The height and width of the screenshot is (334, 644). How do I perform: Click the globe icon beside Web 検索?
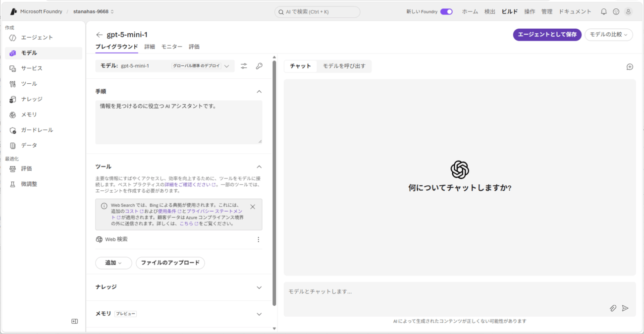pyautogui.click(x=99, y=239)
